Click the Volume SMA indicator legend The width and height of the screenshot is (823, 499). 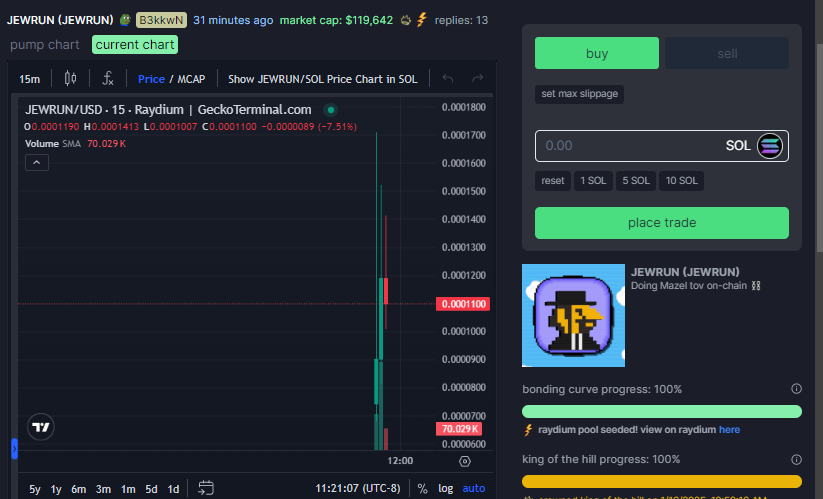(75, 144)
